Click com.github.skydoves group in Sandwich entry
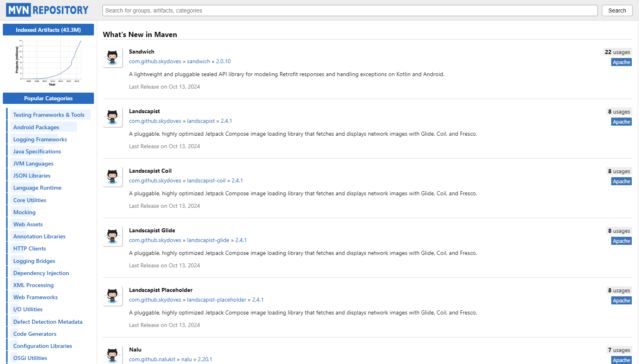Image resolution: width=639 pixels, height=364 pixels. [155, 61]
